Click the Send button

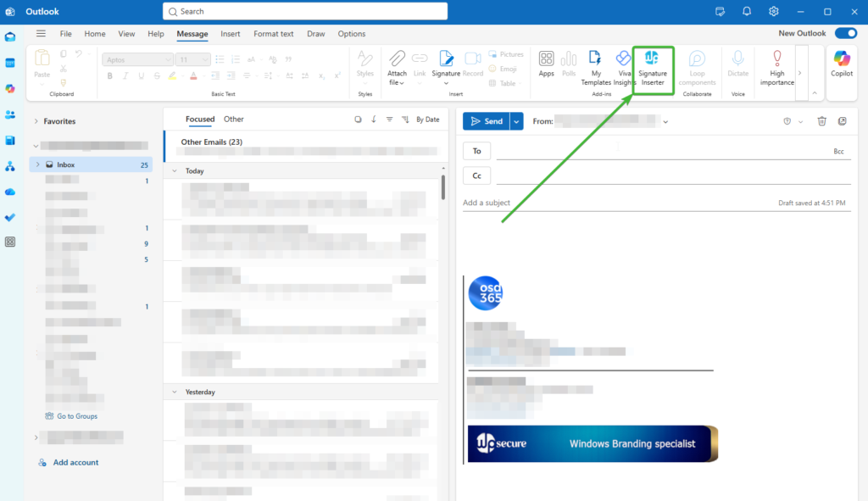click(x=486, y=121)
